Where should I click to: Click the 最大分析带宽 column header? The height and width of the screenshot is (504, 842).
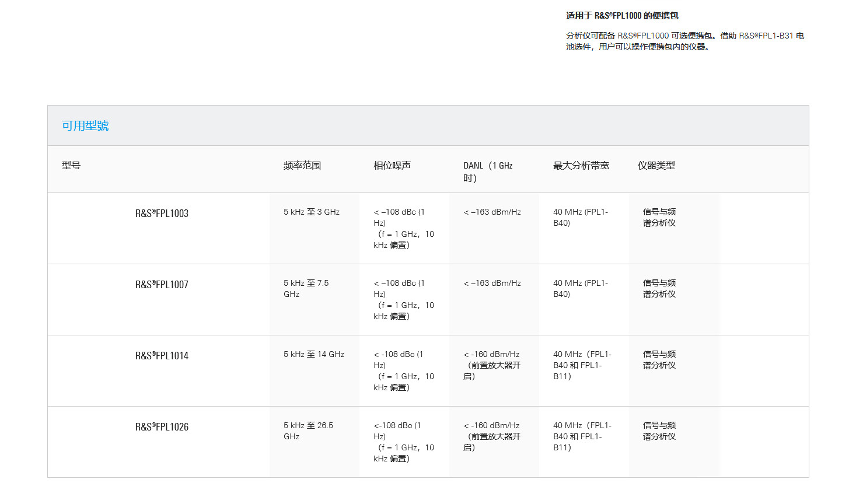pyautogui.click(x=581, y=166)
